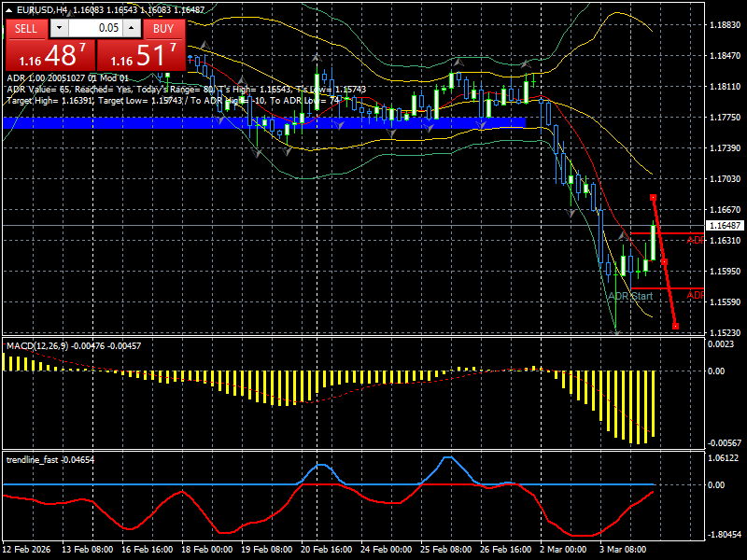The height and width of the screenshot is (560, 747).
Task: Click the 25 Feb 08:00 time label
Action: [446, 549]
